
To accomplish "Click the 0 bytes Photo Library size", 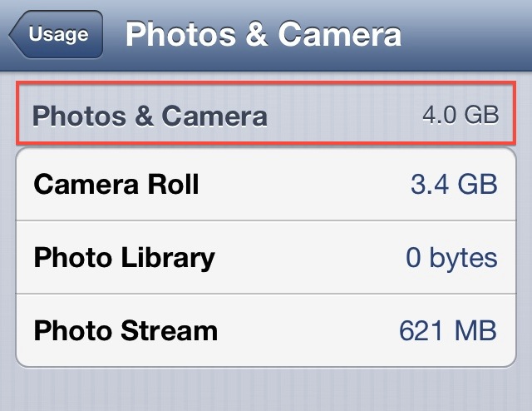I will point(451,258).
